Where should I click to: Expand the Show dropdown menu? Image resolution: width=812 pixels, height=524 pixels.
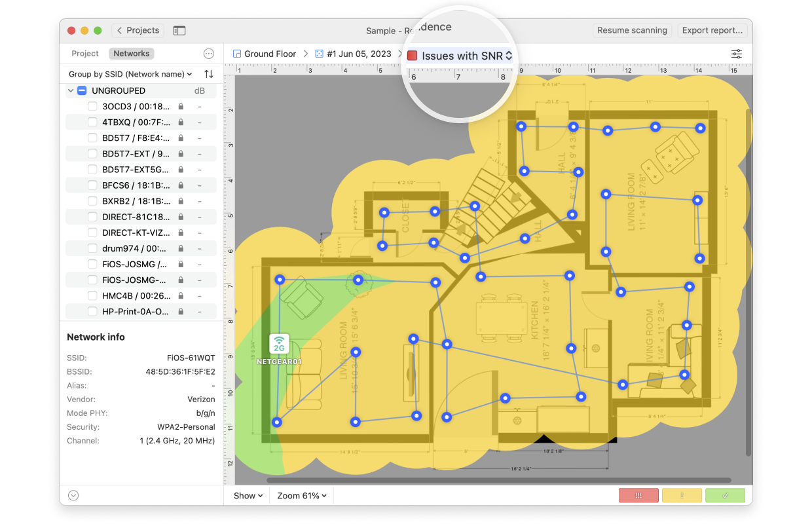coord(248,496)
